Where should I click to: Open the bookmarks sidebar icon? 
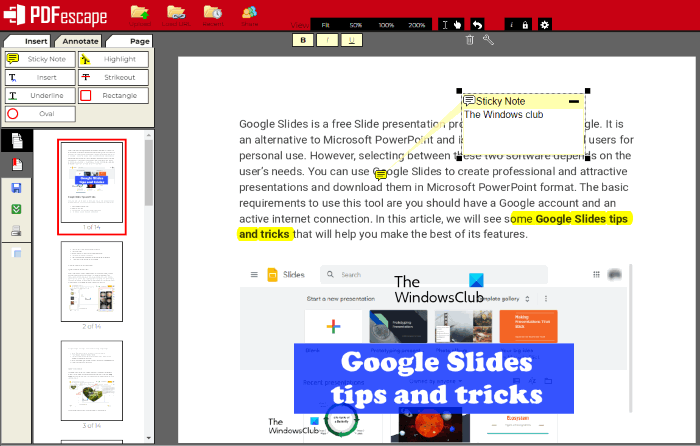[17, 164]
